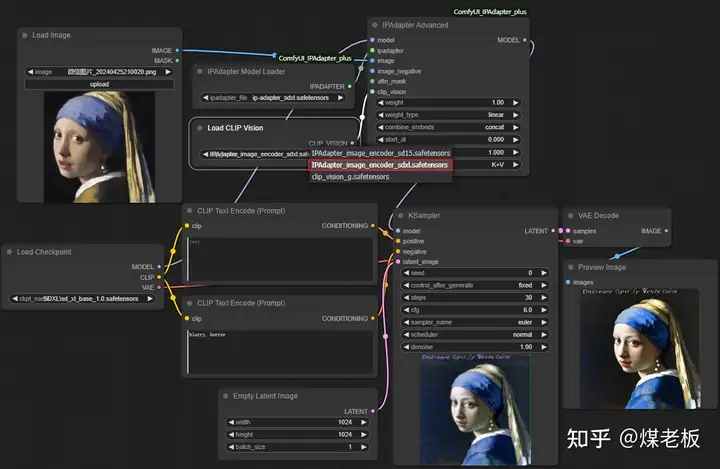Open the weight_type linear dropdown

tap(448, 115)
